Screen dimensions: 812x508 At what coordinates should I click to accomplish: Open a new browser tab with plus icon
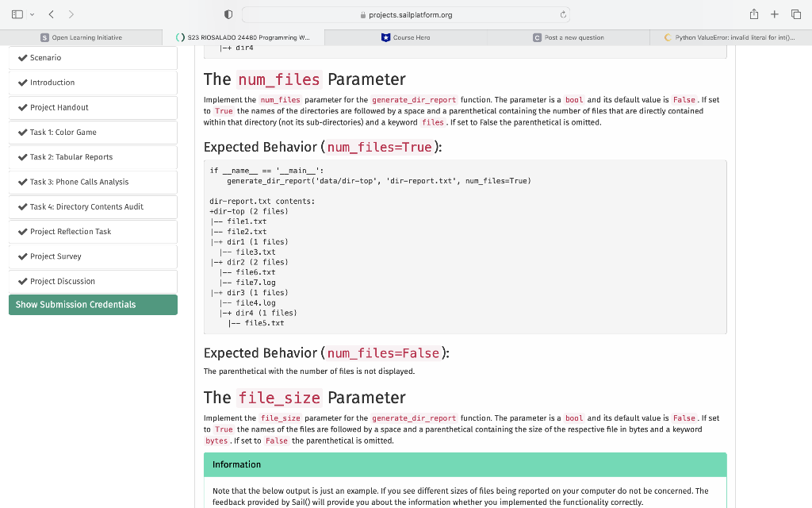(x=775, y=13)
